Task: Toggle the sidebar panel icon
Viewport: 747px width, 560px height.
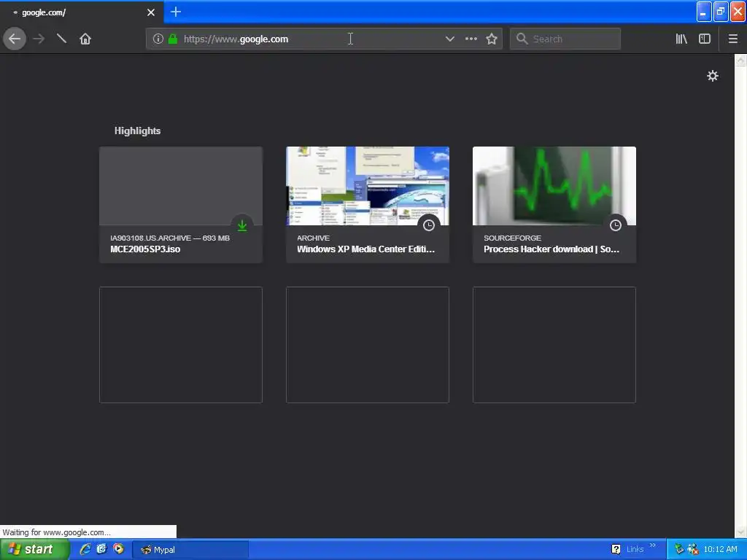Action: (x=705, y=39)
